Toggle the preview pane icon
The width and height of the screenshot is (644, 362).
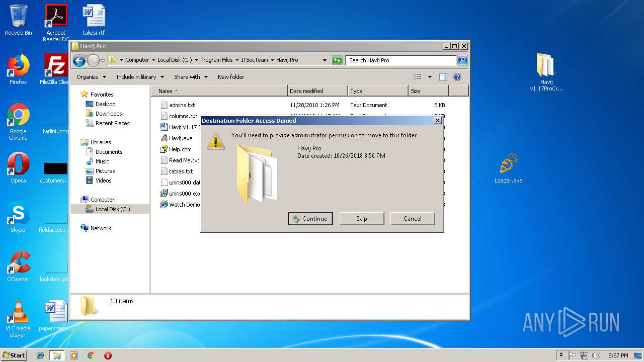tap(443, 77)
